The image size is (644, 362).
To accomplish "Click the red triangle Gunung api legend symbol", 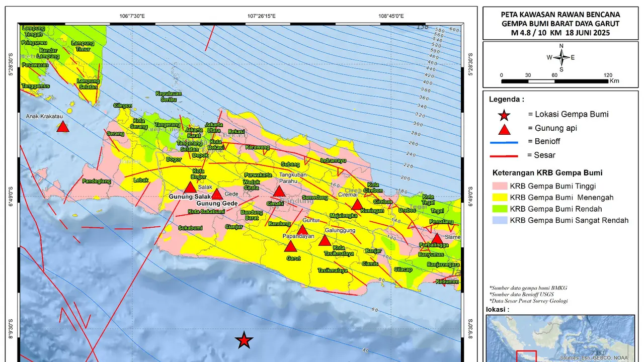I will pyautogui.click(x=504, y=129).
